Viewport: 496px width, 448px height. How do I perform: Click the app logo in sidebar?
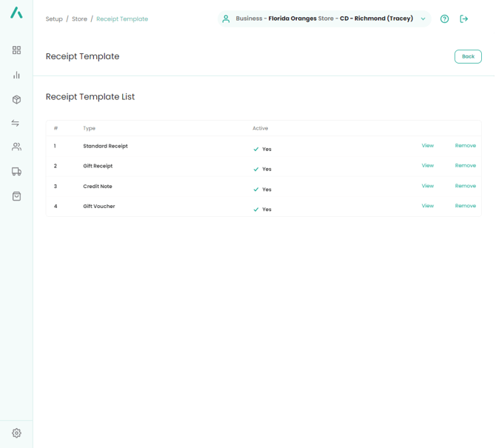tap(16, 13)
